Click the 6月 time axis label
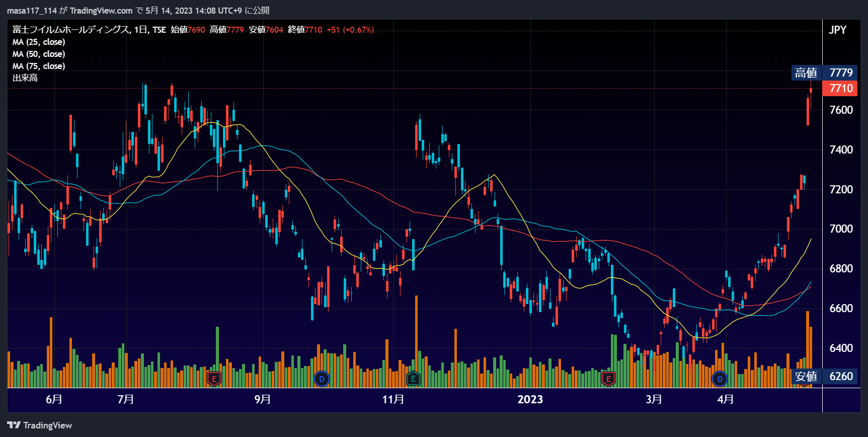 click(54, 399)
